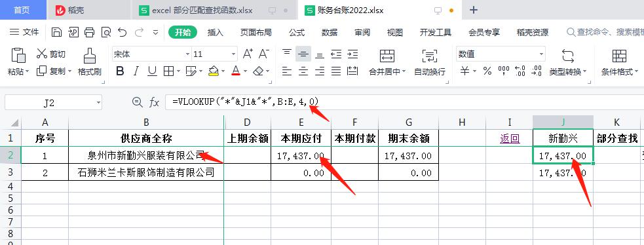Center text horizontally

303,71
